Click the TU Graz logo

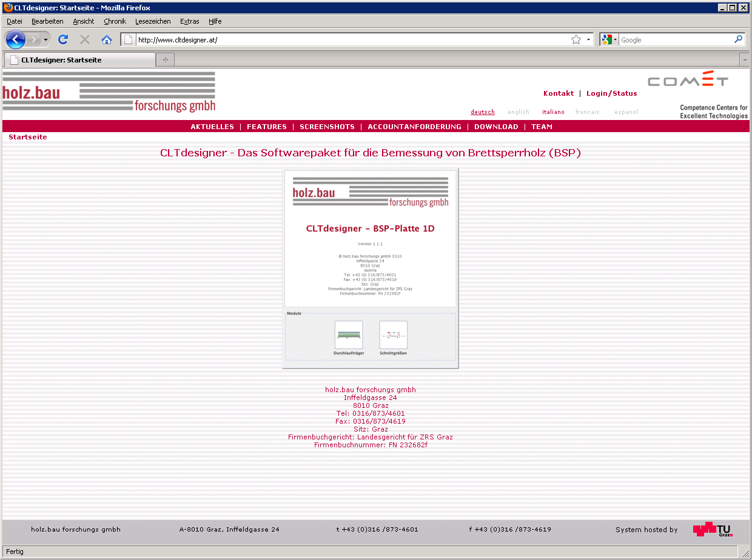click(x=713, y=530)
